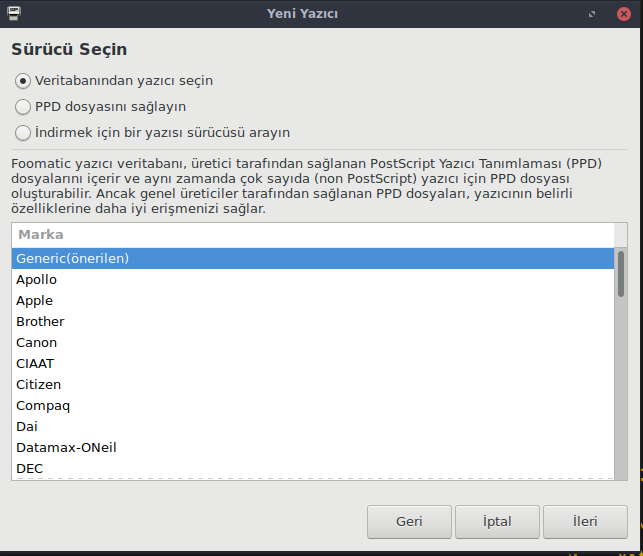This screenshot has width=643, height=556.
Task: Select Citizen from the list
Action: (x=38, y=384)
